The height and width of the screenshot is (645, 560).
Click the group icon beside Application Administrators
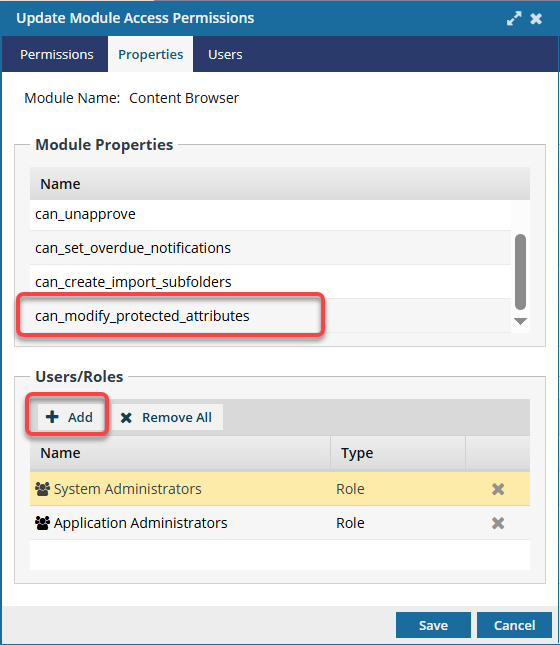[42, 523]
